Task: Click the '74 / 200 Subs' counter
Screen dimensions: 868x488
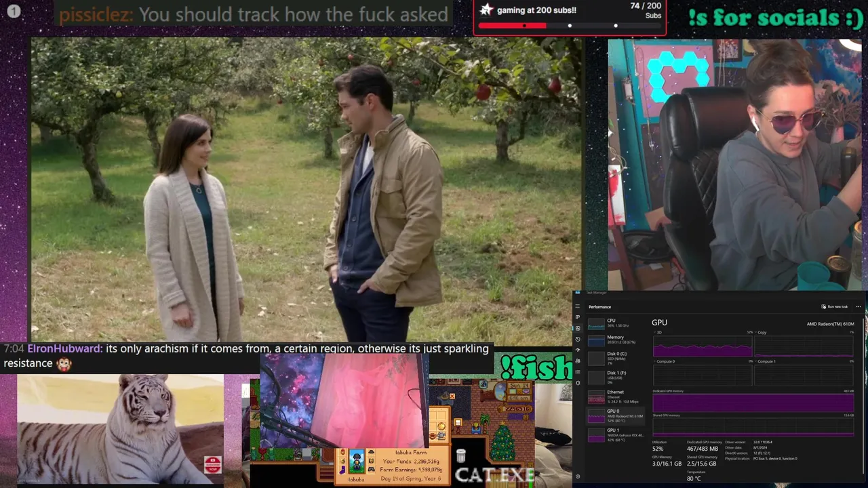Action: (x=645, y=10)
